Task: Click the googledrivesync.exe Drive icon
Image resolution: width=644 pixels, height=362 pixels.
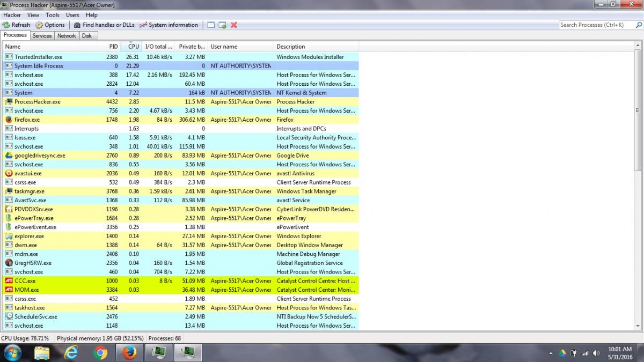Action: coord(9,156)
